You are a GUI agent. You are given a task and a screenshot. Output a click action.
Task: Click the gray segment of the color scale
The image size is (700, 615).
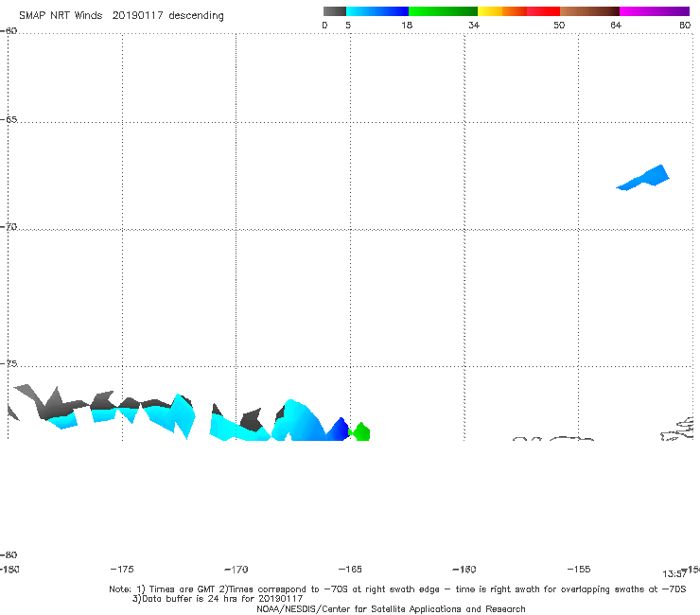pos(335,11)
